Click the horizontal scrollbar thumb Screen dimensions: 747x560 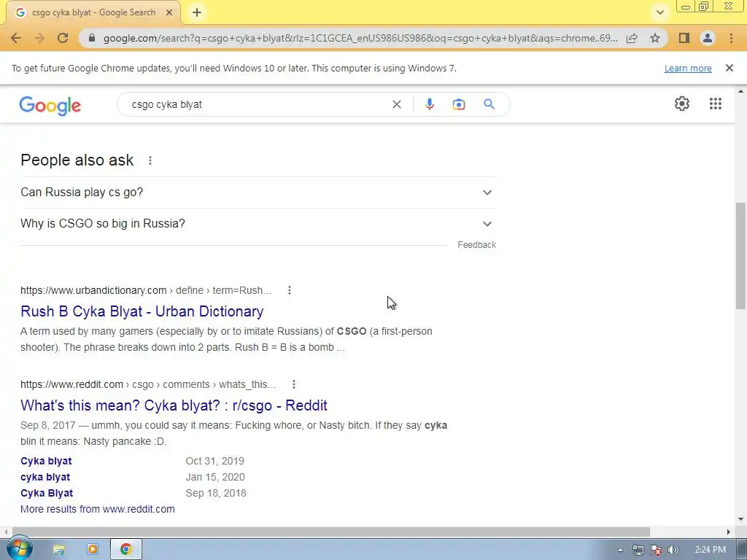pyautogui.click(x=331, y=532)
